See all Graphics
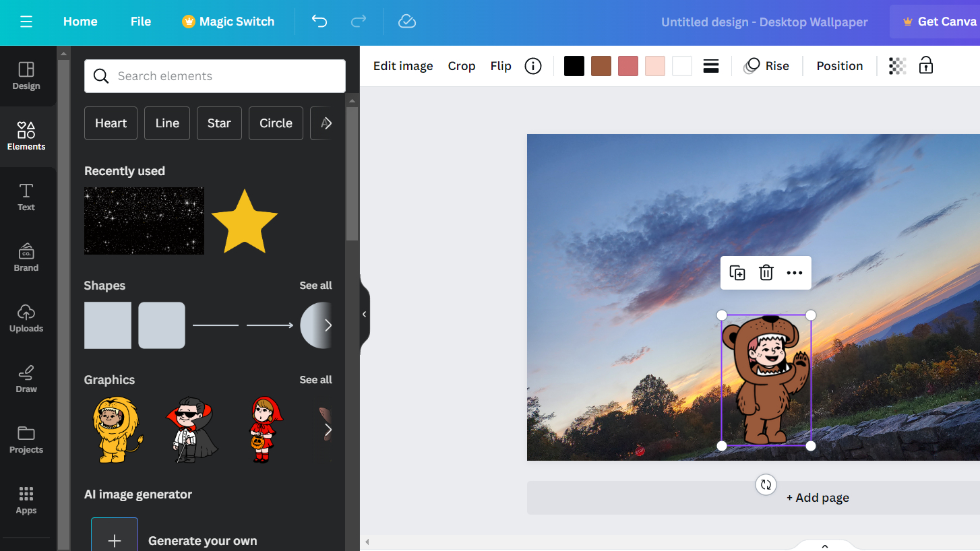The image size is (980, 551). [315, 380]
